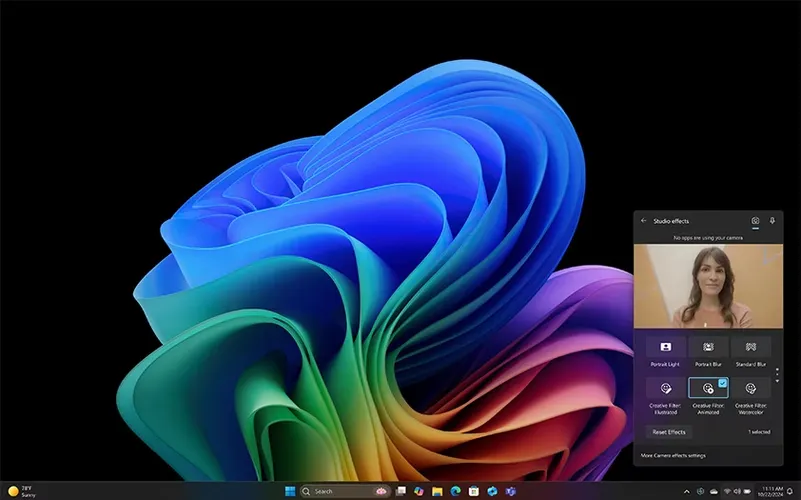Click the taskbar Search box

pyautogui.click(x=345, y=491)
